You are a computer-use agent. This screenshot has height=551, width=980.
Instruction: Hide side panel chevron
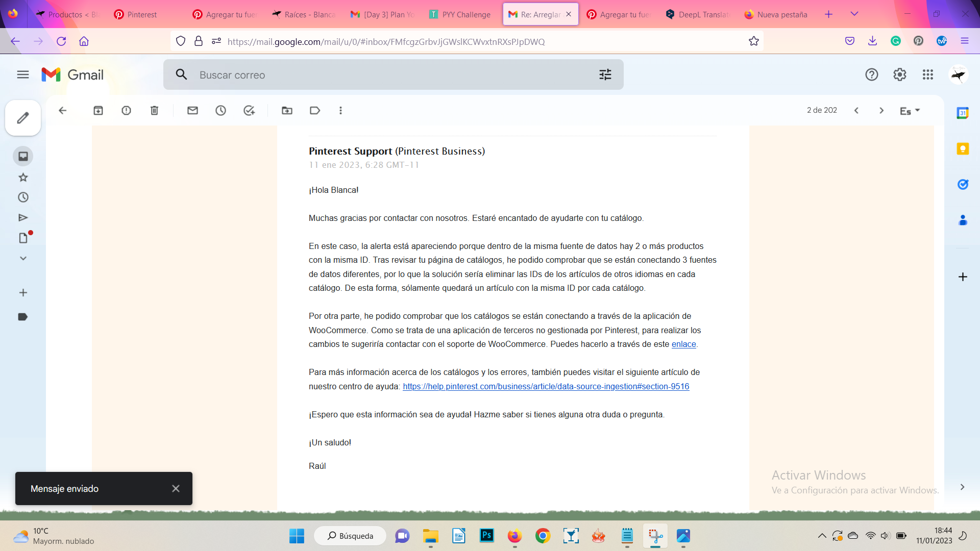tap(962, 487)
